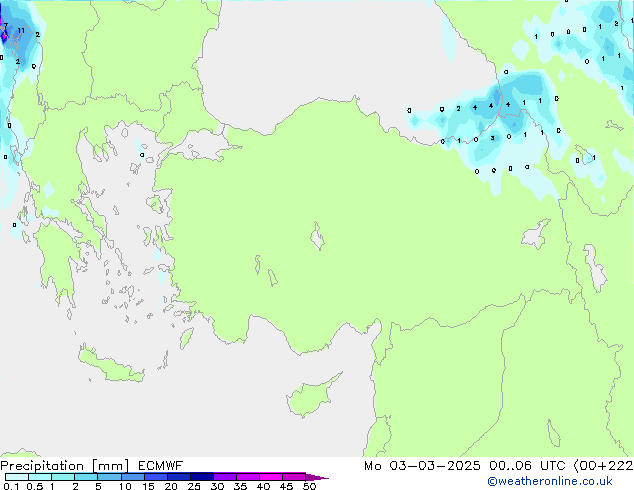Select legend swatch between 1 and 2
Viewport: 634px width, 490px height.
point(63,477)
